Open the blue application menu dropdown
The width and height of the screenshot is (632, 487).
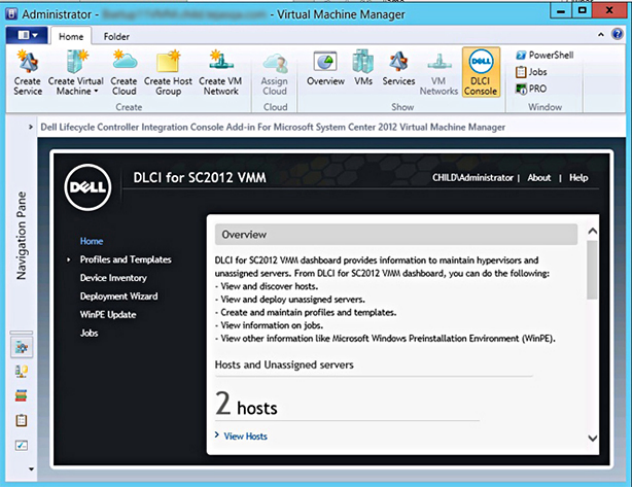coord(27,35)
